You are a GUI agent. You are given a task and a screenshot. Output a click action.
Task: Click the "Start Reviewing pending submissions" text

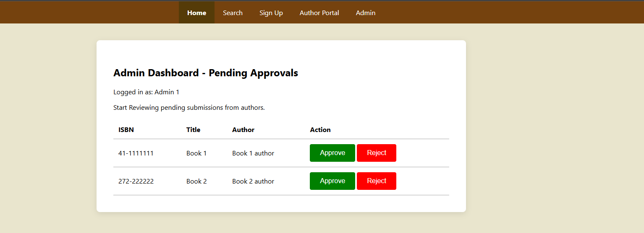(x=189, y=108)
